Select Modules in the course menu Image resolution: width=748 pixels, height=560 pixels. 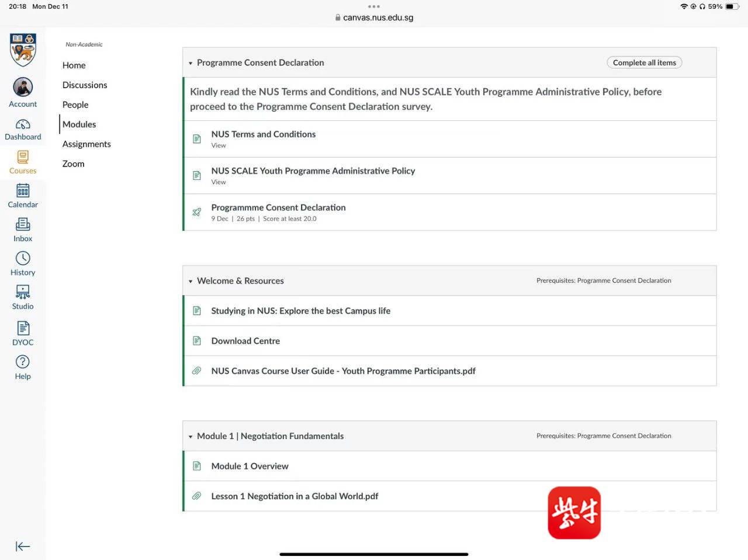pos(79,124)
